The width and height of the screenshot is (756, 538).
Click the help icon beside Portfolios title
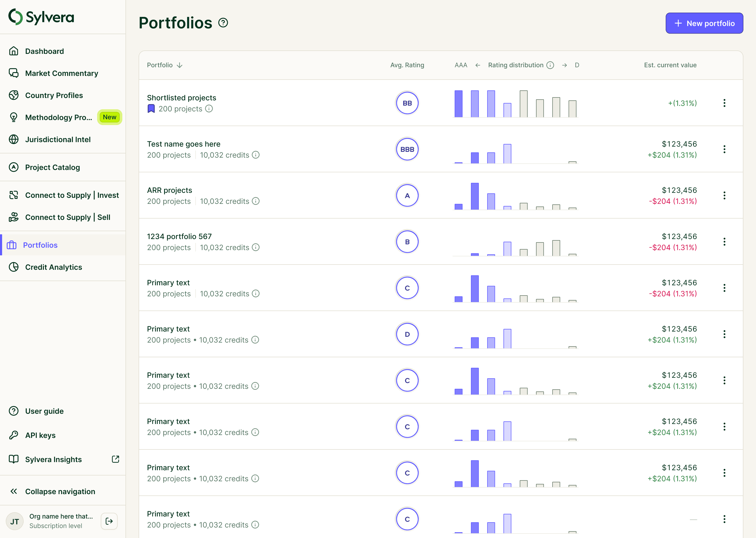click(x=223, y=23)
